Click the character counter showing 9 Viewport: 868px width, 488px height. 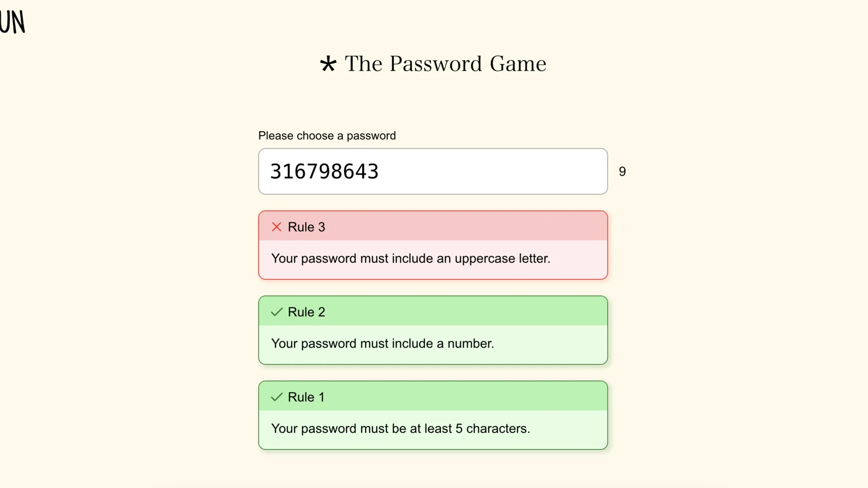click(x=622, y=171)
